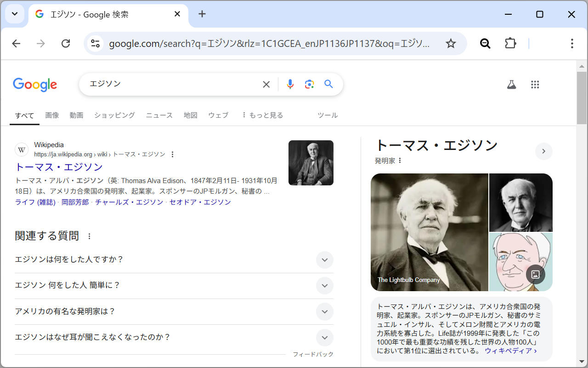Start voice search with microphone icon
This screenshot has height=368, width=588.
(290, 84)
